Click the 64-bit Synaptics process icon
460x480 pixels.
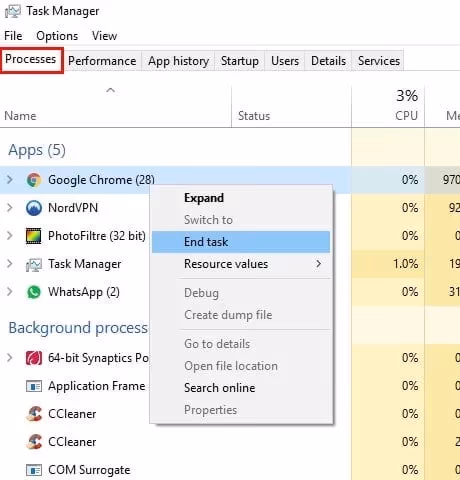(34, 358)
